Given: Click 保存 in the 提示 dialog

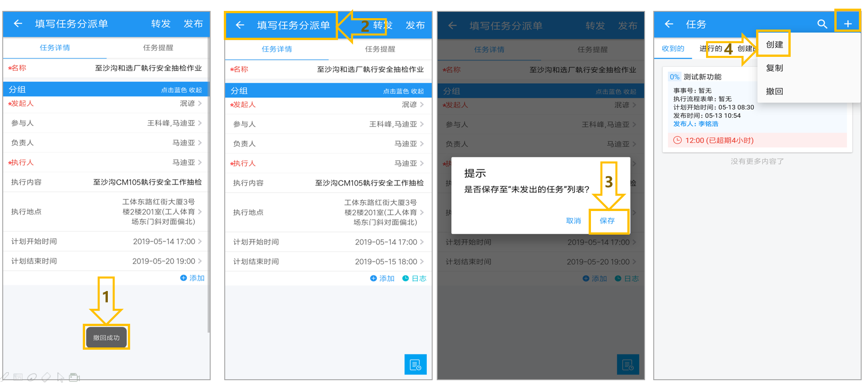Looking at the screenshot, I should [607, 221].
